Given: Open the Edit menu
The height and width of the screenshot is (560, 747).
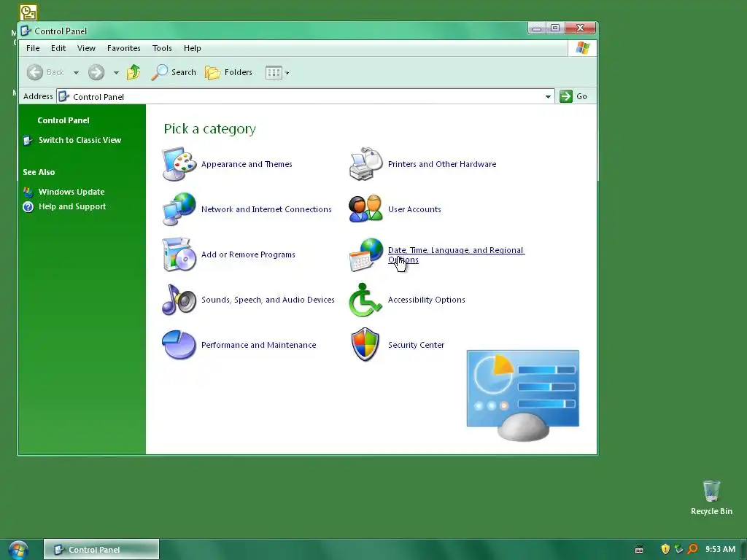Looking at the screenshot, I should (x=58, y=48).
